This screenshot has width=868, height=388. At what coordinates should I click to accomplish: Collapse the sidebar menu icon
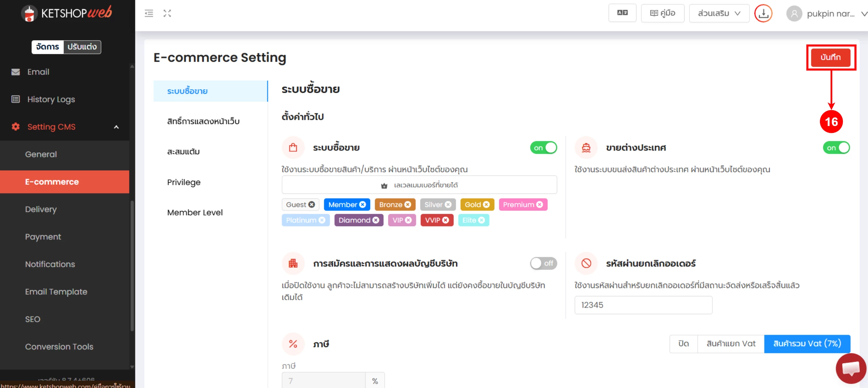point(149,13)
